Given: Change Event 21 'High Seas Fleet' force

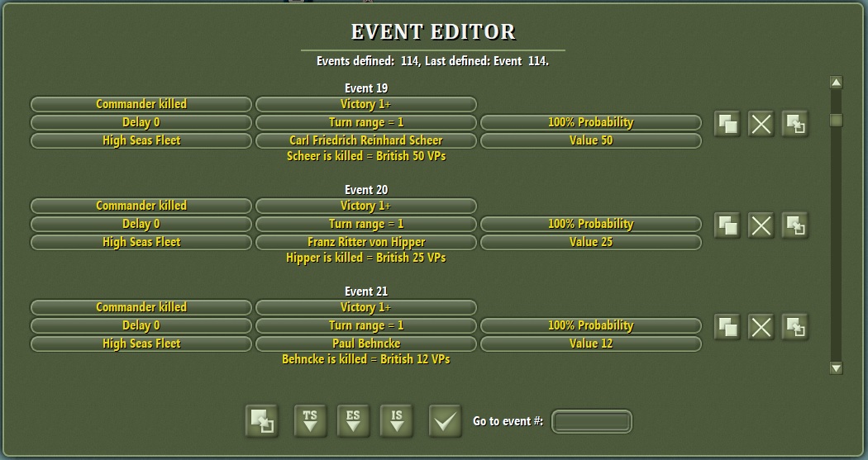Looking at the screenshot, I should [x=141, y=344].
